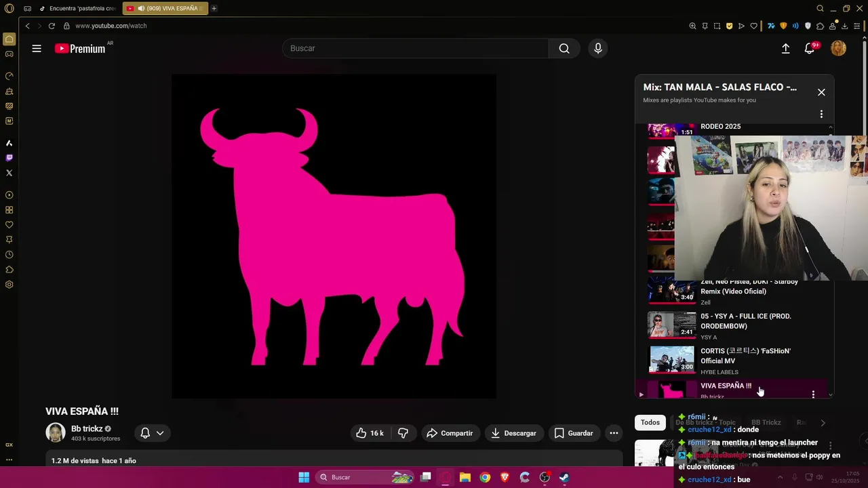This screenshot has width=868, height=488.
Task: Show next category chips with right chevron
Action: pos(823,423)
